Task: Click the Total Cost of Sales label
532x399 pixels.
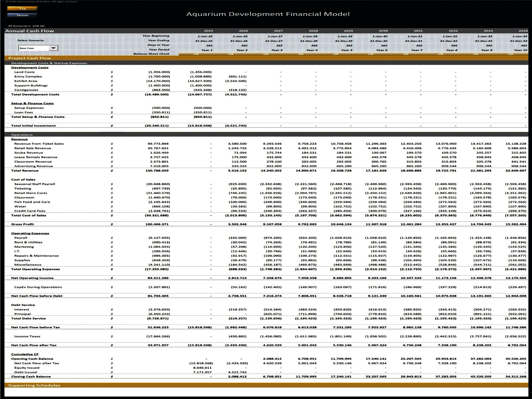Action: coord(29,215)
